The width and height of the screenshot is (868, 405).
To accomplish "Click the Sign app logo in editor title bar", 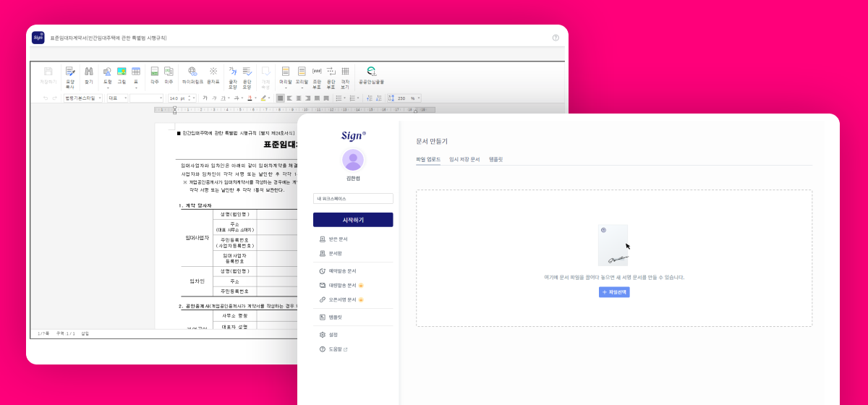I will [x=38, y=38].
